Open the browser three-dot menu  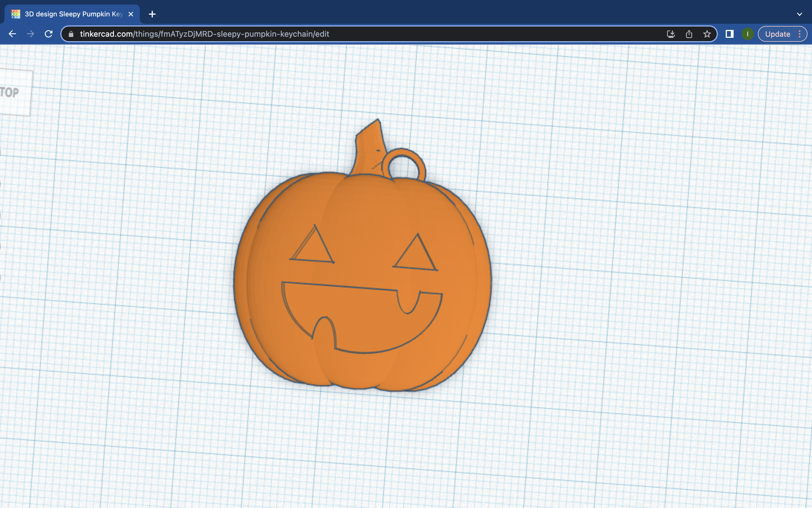point(800,34)
